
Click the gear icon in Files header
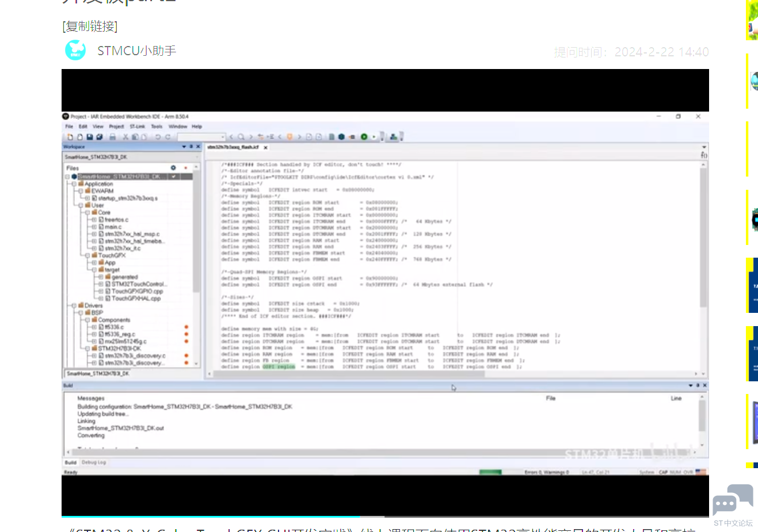click(173, 168)
